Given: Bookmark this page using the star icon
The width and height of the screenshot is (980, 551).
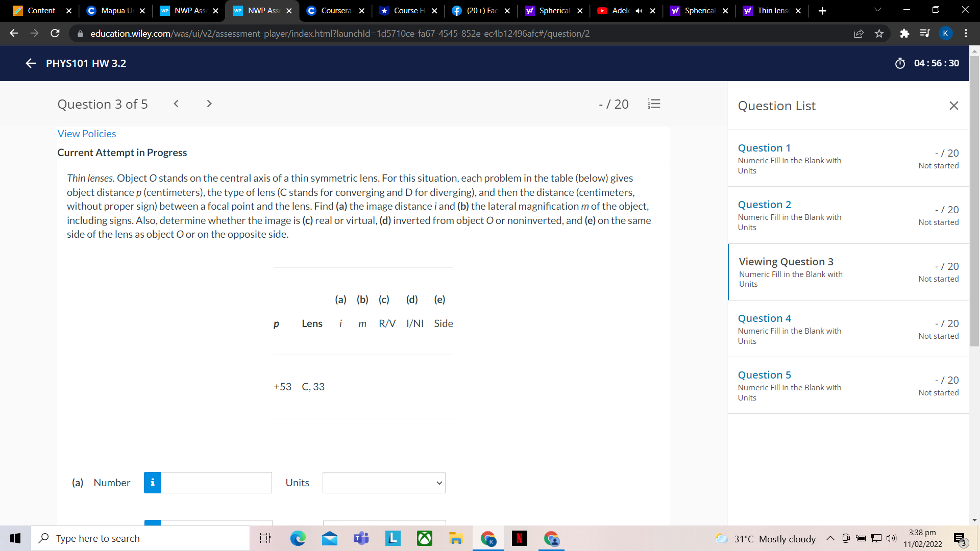Looking at the screenshot, I should tap(879, 33).
